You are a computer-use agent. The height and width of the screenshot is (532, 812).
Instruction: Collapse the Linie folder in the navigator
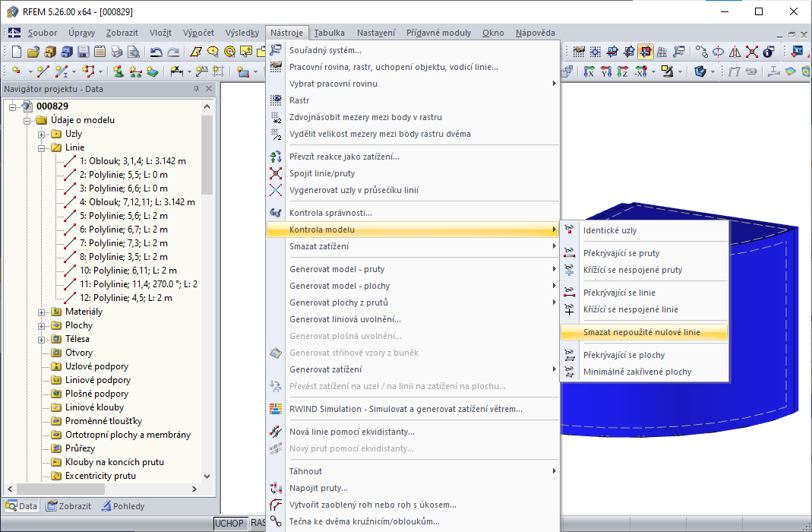point(42,147)
